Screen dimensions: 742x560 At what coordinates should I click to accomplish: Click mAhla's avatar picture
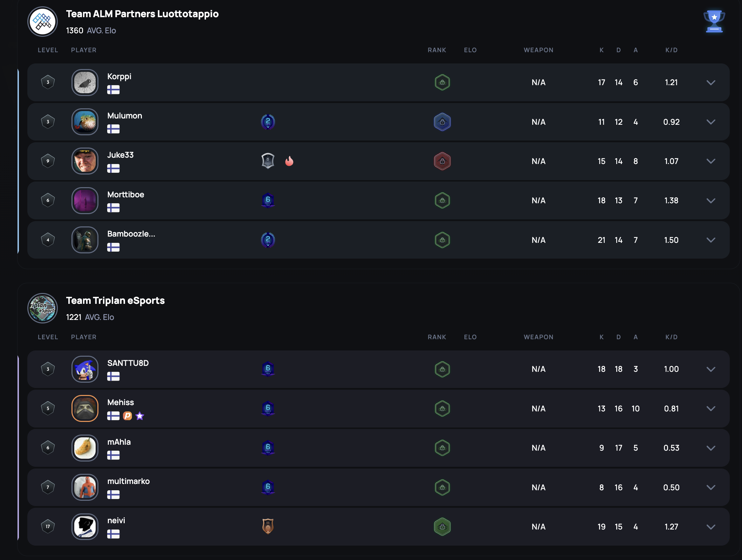[x=85, y=448]
